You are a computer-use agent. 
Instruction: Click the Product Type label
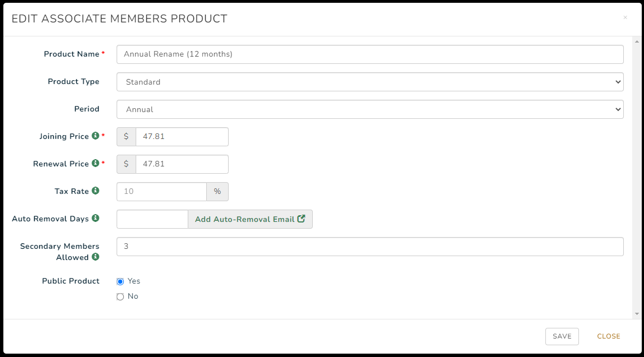pyautogui.click(x=73, y=81)
